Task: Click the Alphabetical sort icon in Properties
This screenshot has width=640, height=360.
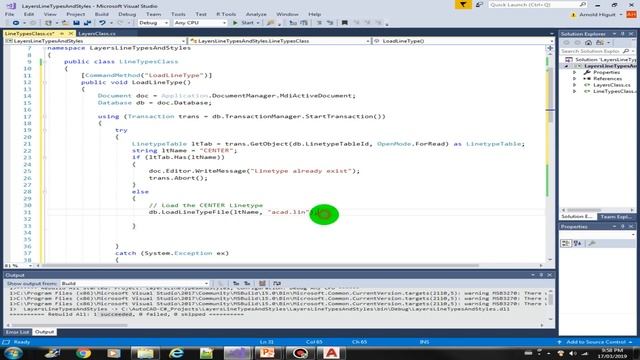Action: click(578, 244)
